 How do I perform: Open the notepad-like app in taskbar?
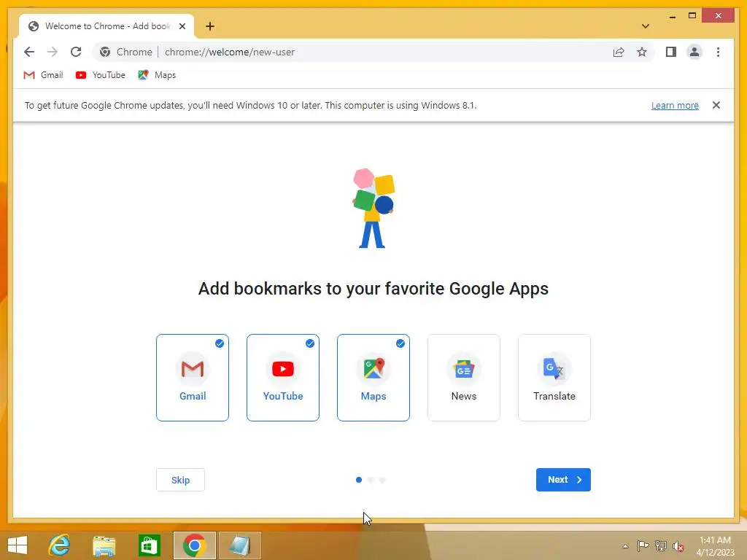coord(239,545)
